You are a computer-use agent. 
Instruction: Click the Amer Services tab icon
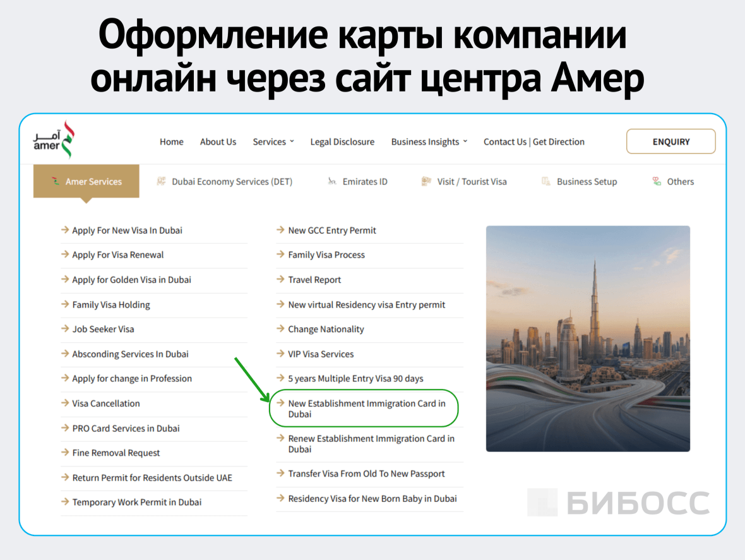tap(56, 181)
